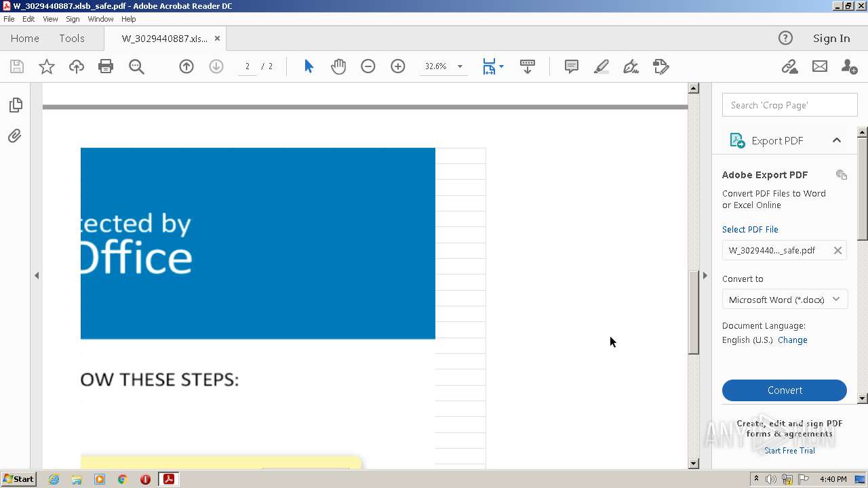
Task: Click the taskbar clock 4:40 PM
Action: pyautogui.click(x=833, y=479)
